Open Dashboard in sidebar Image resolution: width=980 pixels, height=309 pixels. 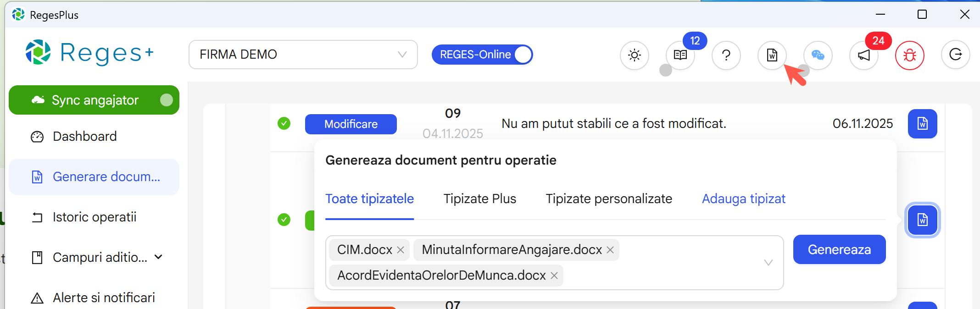[x=94, y=137]
